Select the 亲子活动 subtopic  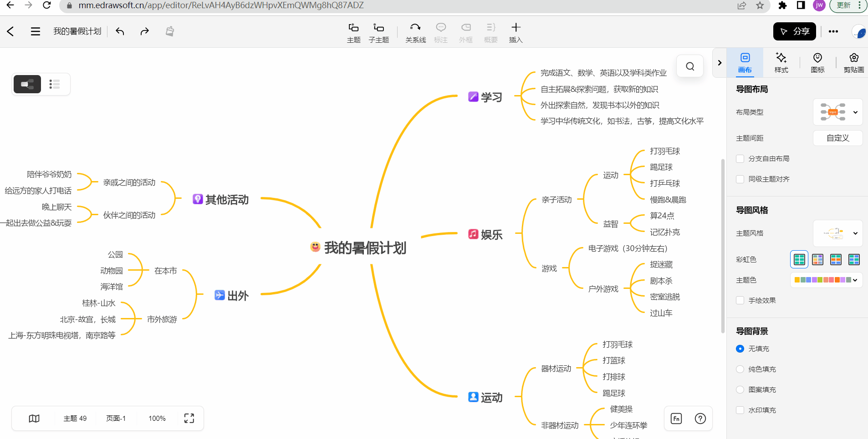pos(557,200)
